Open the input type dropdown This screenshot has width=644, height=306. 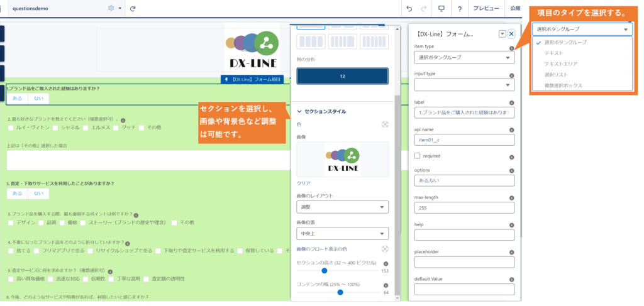pos(464,84)
